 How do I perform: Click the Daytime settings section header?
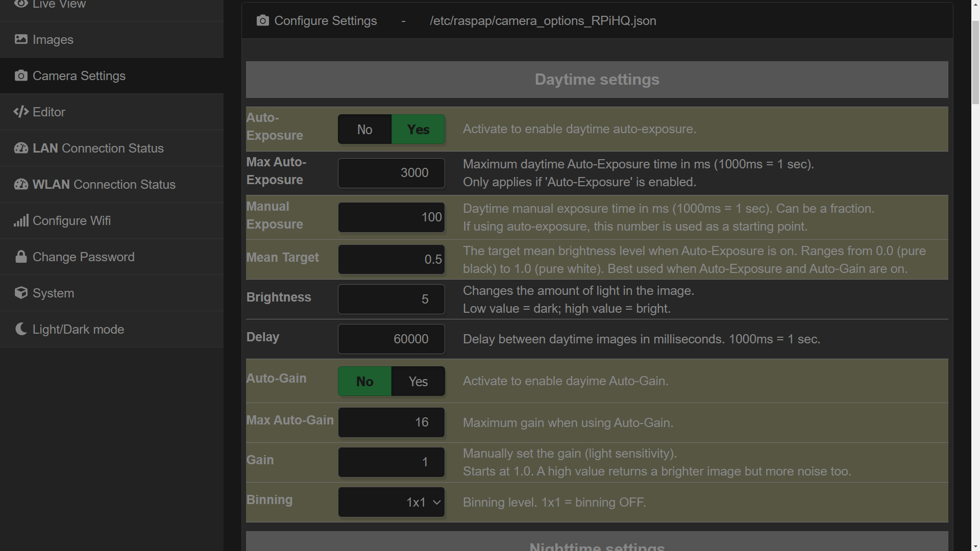tap(597, 80)
